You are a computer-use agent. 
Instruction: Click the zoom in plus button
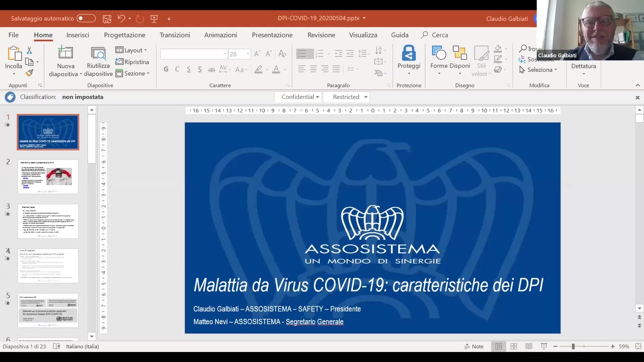click(612, 346)
